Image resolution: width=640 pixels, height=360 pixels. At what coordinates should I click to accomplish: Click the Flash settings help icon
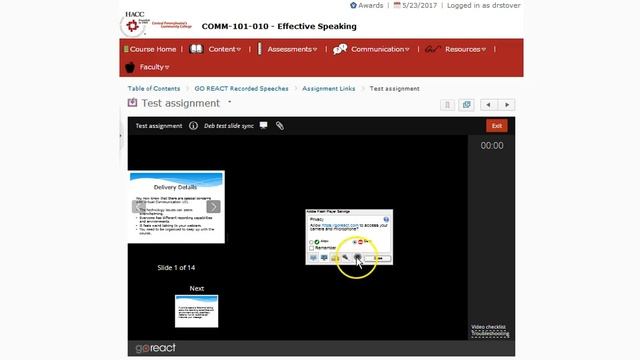tap(386, 220)
